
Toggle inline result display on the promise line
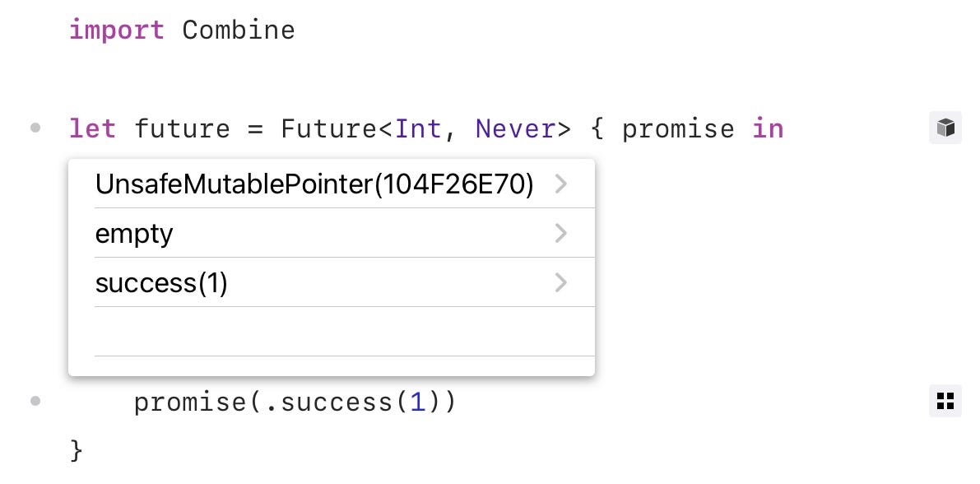(945, 401)
